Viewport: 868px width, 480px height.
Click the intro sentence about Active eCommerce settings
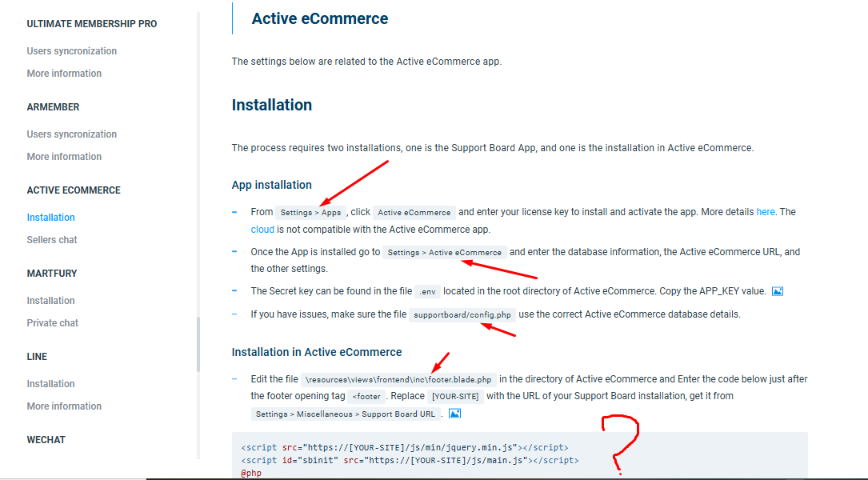tap(366, 62)
